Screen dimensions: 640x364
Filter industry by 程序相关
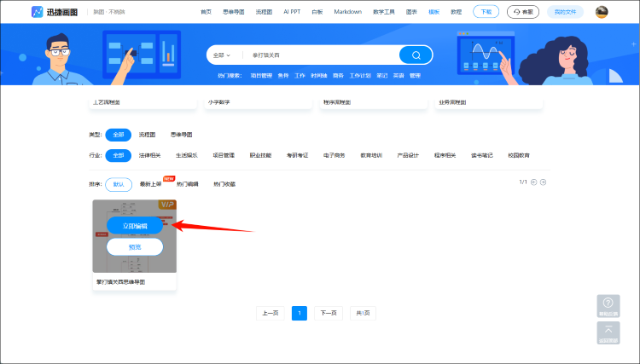[x=445, y=156]
